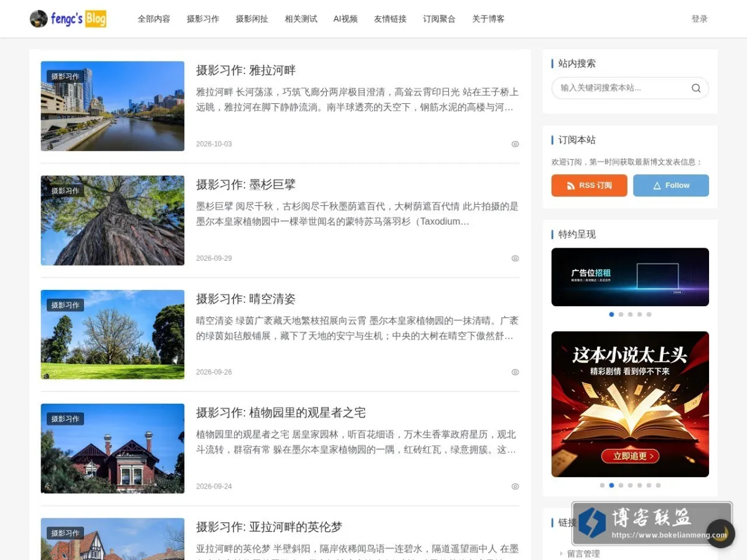Open post title 摄影习作: 雅拉河畔
The width and height of the screenshot is (747, 560).
tap(246, 70)
